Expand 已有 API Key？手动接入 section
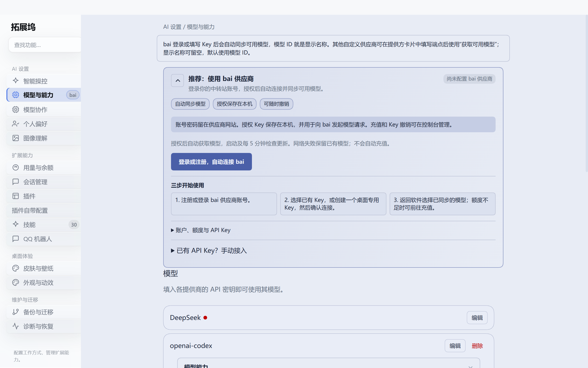The height and width of the screenshot is (368, 588). click(x=209, y=250)
